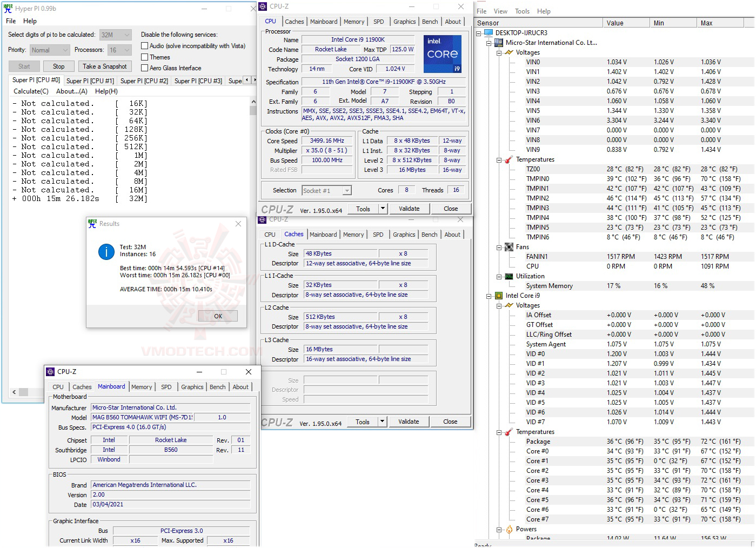Close the Results dialog with its X button
Screen dimensions: 756x548
click(238, 224)
